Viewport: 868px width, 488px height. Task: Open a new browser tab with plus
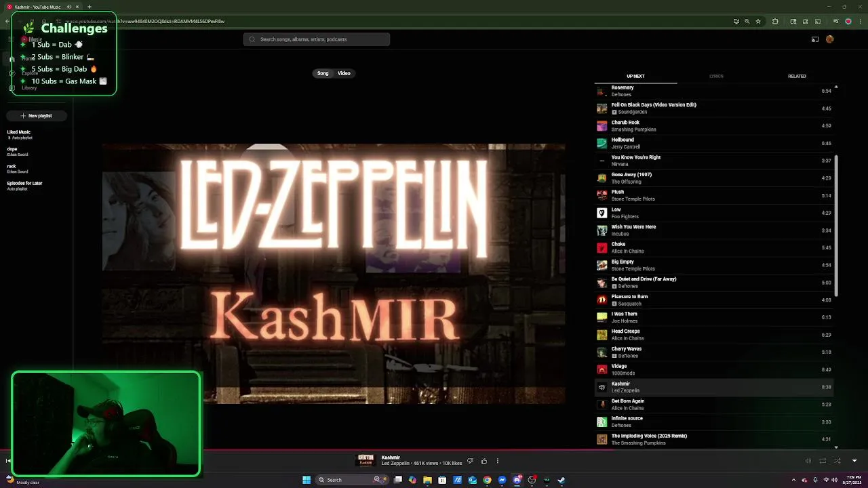(89, 7)
